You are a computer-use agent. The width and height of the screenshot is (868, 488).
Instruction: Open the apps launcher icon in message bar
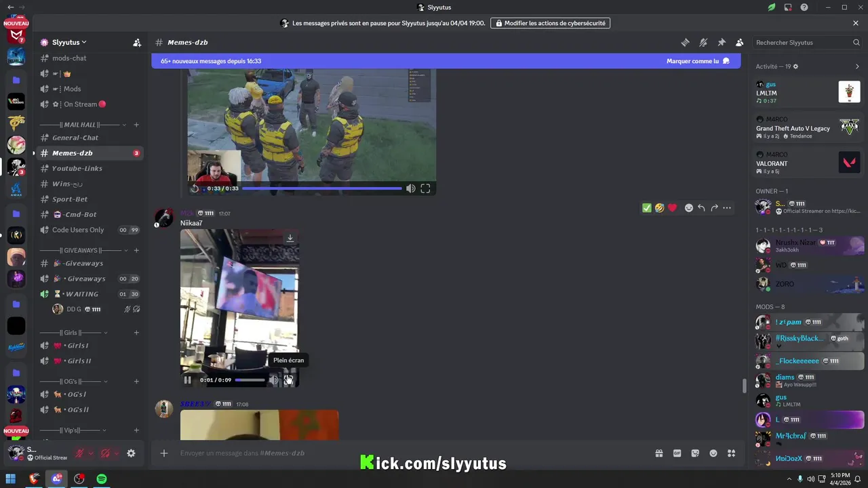pos(732,453)
